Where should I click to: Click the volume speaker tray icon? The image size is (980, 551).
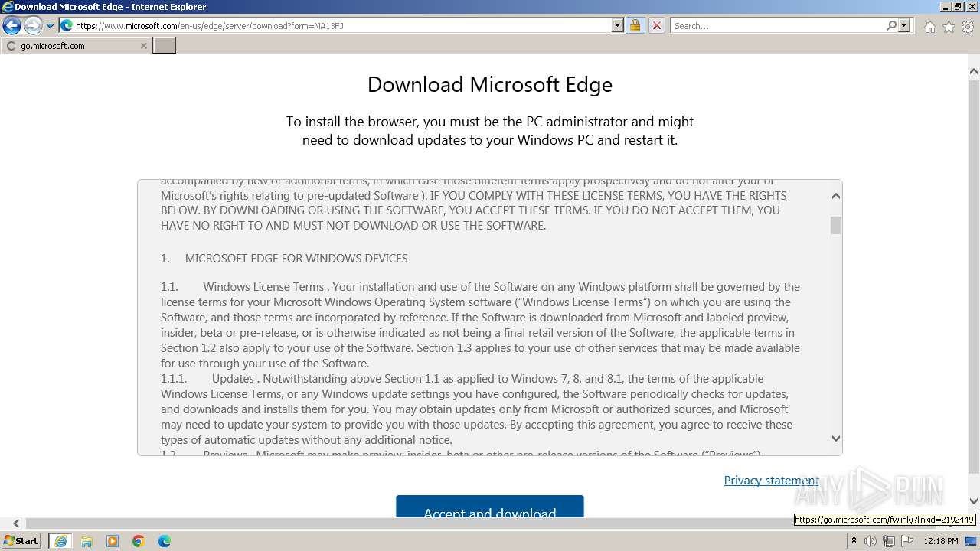click(871, 541)
